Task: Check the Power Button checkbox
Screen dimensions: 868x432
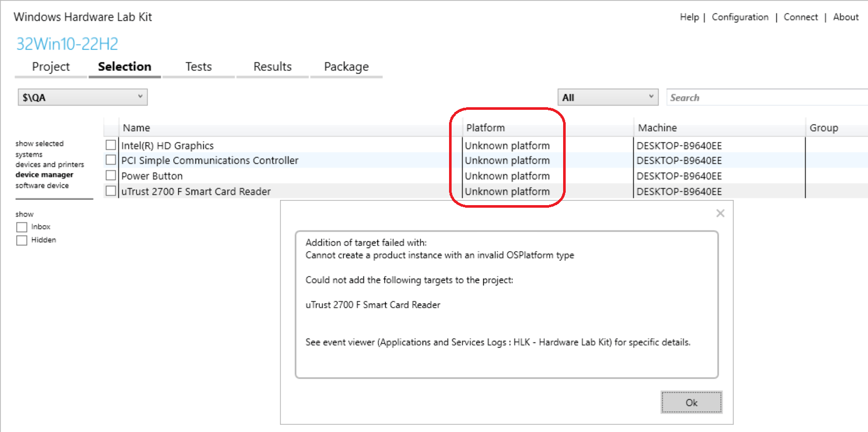Action: pyautogui.click(x=111, y=176)
